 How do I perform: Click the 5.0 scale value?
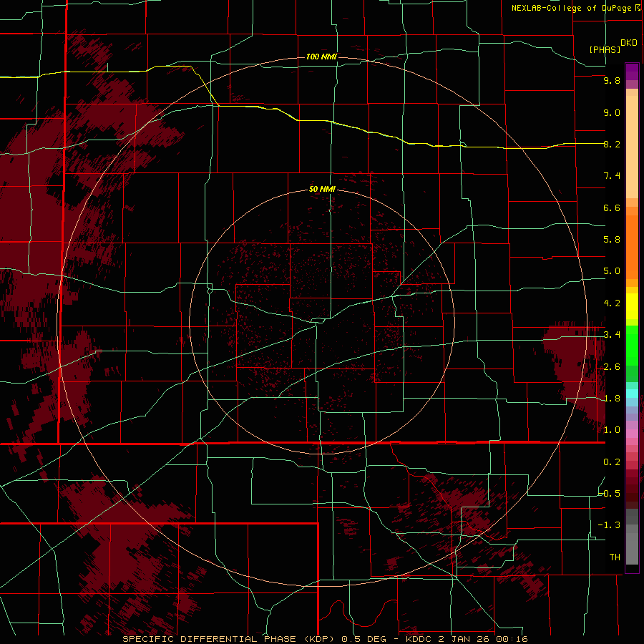(x=612, y=271)
